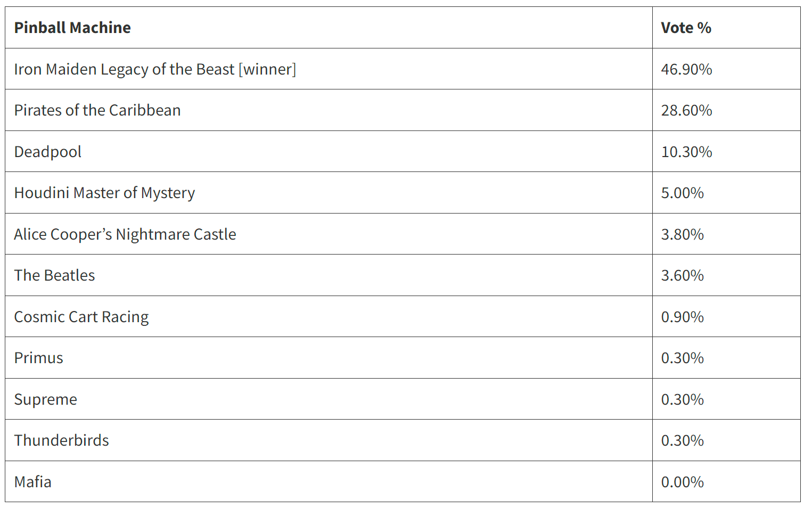This screenshot has width=812, height=516.
Task: Select Alice Cooper's Nightmare Castle cell
Action: [x=125, y=234]
